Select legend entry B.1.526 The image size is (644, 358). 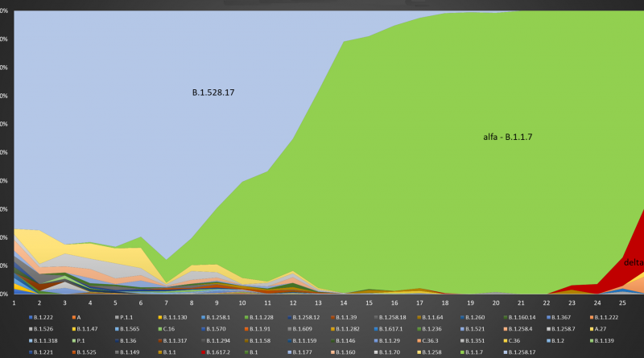pos(41,329)
